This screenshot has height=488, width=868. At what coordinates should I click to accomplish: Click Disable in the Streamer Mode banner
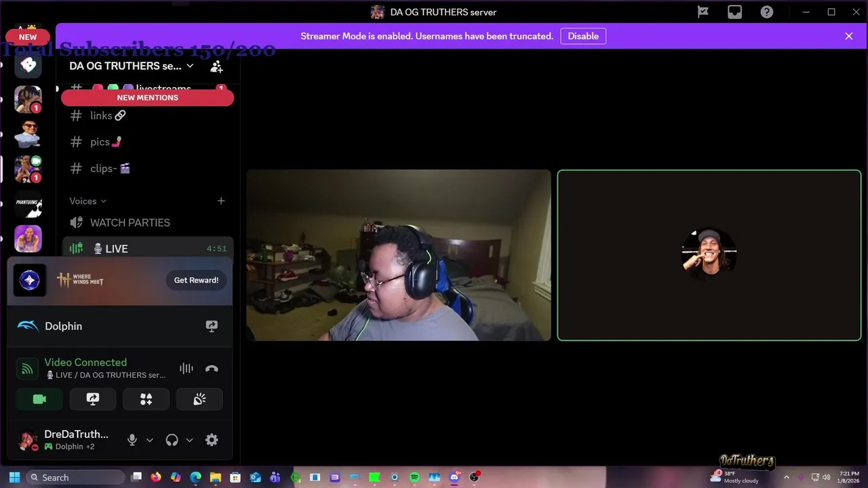point(583,36)
